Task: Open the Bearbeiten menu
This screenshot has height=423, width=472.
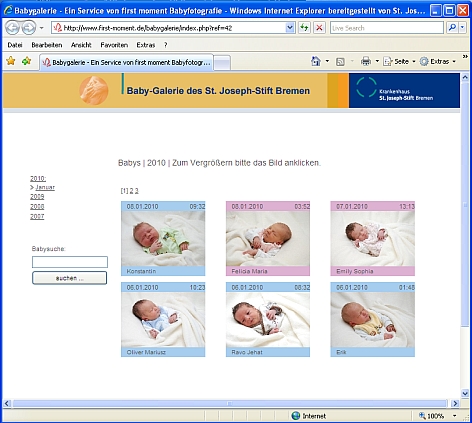Action: pyautogui.click(x=47, y=45)
